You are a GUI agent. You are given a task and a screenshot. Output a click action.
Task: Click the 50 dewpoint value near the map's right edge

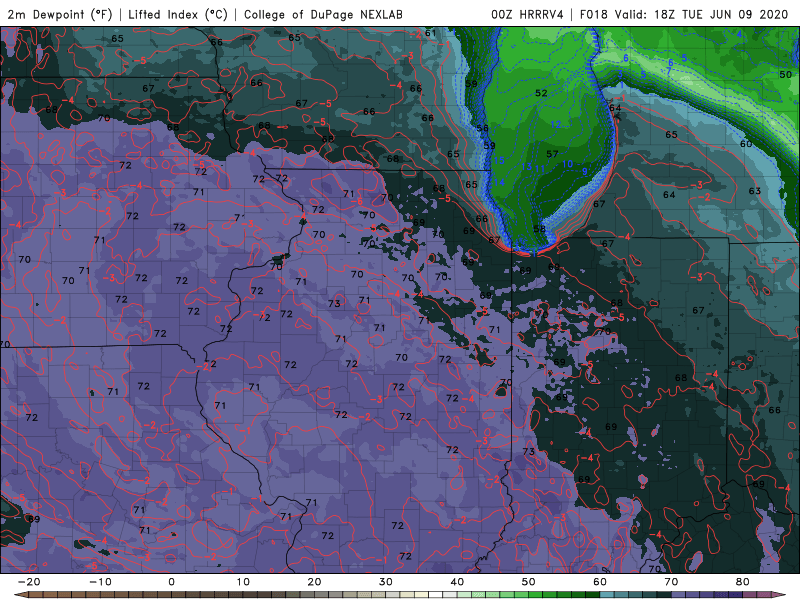[x=786, y=74]
